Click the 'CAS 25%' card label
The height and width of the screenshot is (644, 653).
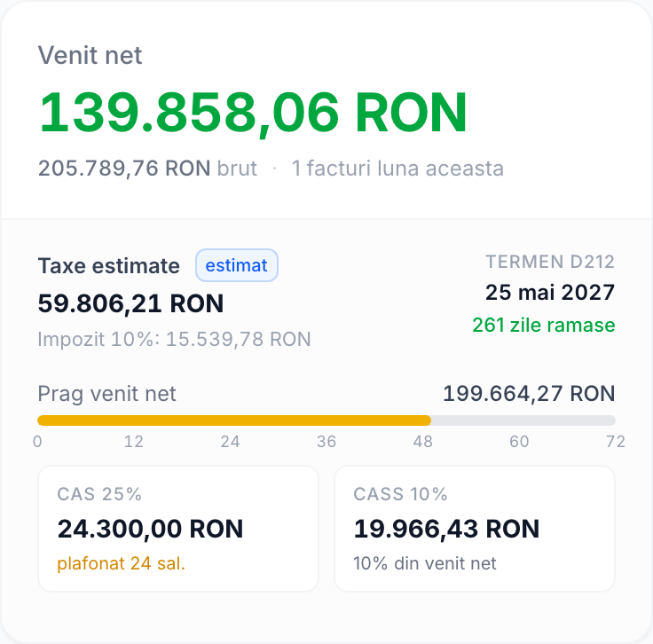point(99,494)
